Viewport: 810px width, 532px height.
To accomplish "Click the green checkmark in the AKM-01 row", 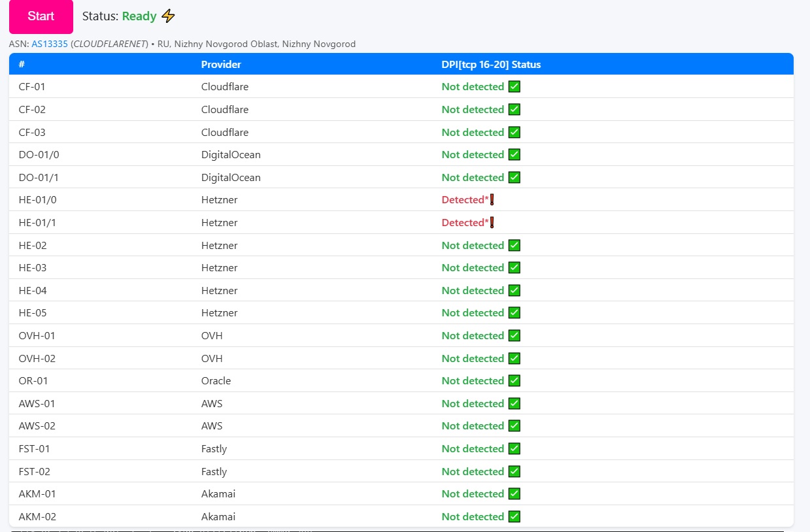I will [515, 493].
